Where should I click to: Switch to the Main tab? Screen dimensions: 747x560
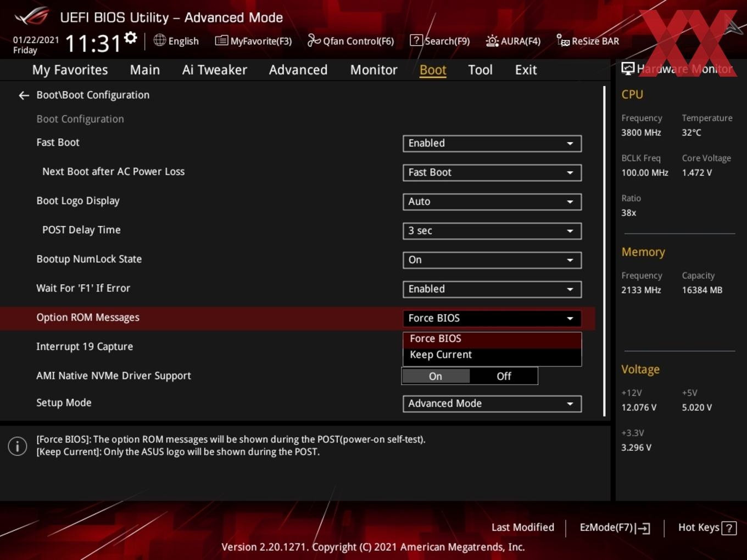(145, 70)
